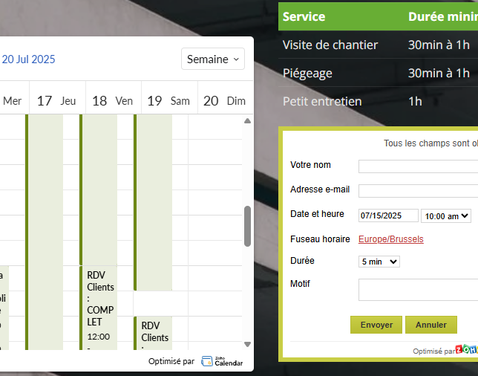Click the 20 Jul 2025 date link

(28, 59)
